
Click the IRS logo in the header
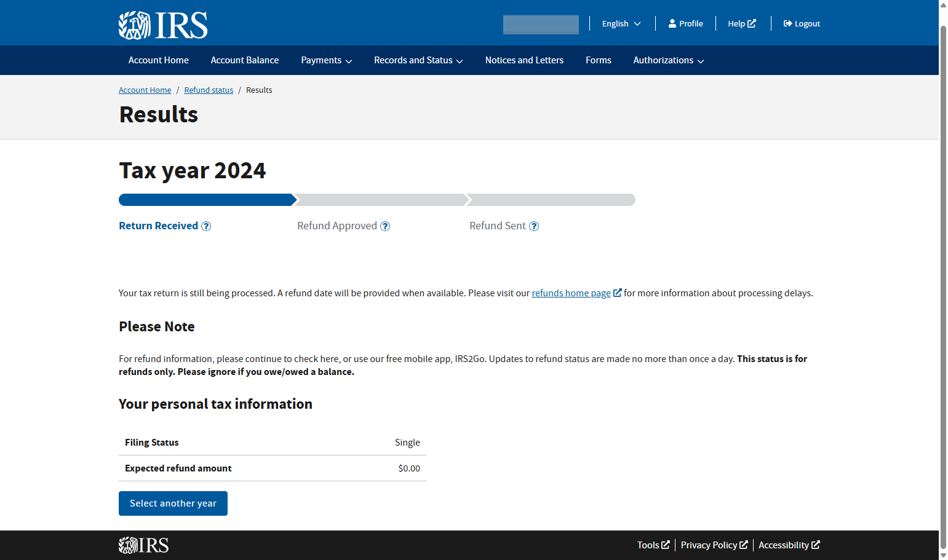(163, 25)
